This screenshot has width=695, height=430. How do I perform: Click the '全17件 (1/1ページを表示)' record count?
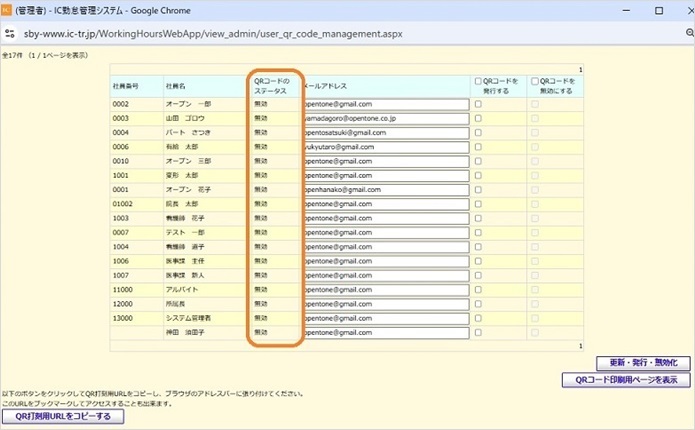pyautogui.click(x=45, y=55)
